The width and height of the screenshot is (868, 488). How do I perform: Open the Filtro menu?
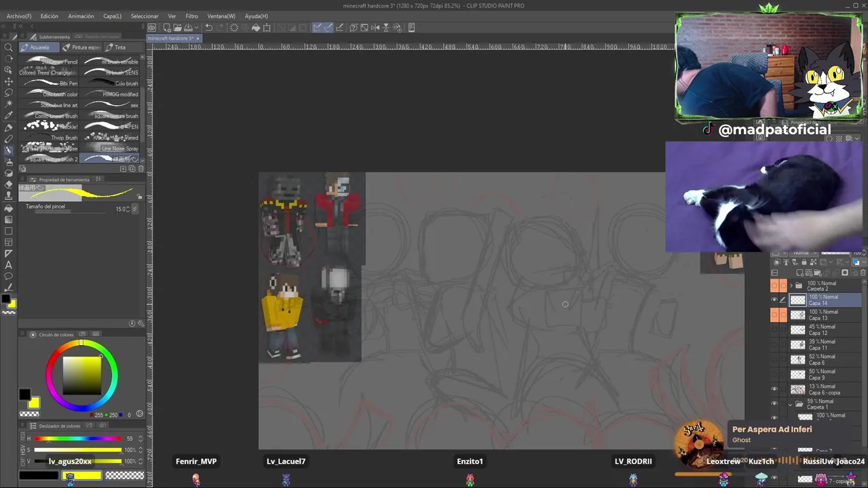(192, 16)
